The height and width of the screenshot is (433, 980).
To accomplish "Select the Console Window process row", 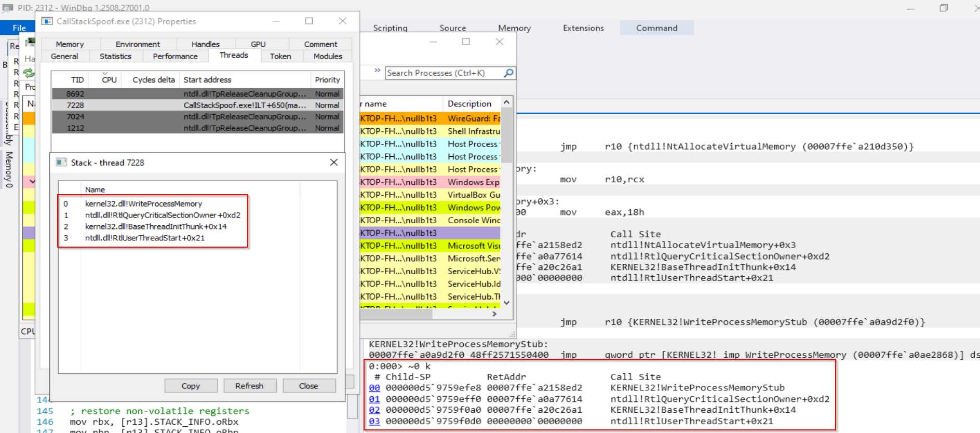I will (430, 220).
